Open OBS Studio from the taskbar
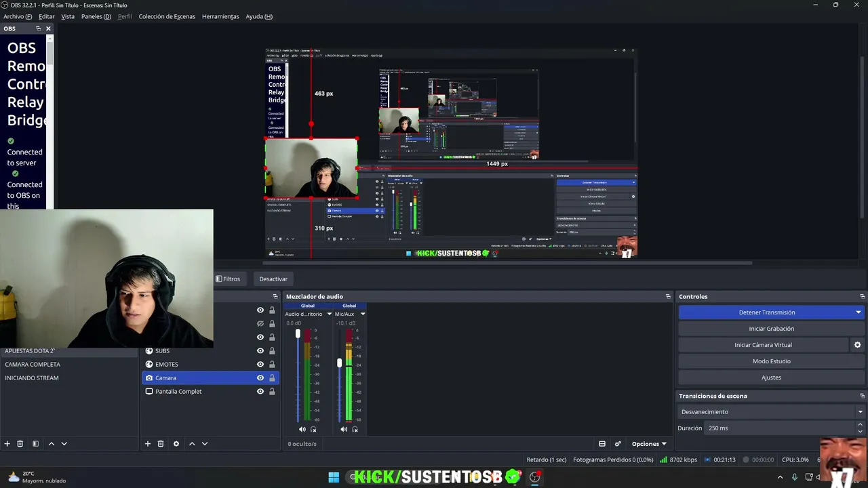Viewport: 868px width, 488px height. [x=535, y=477]
